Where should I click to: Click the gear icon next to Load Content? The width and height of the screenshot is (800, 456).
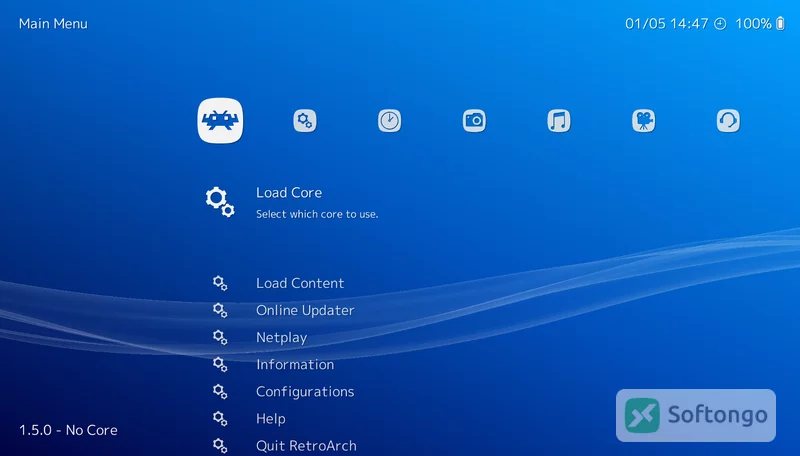pyautogui.click(x=220, y=284)
